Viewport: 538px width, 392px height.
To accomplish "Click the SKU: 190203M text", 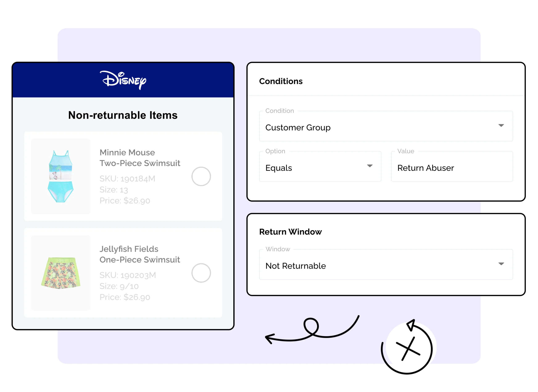I will (128, 275).
